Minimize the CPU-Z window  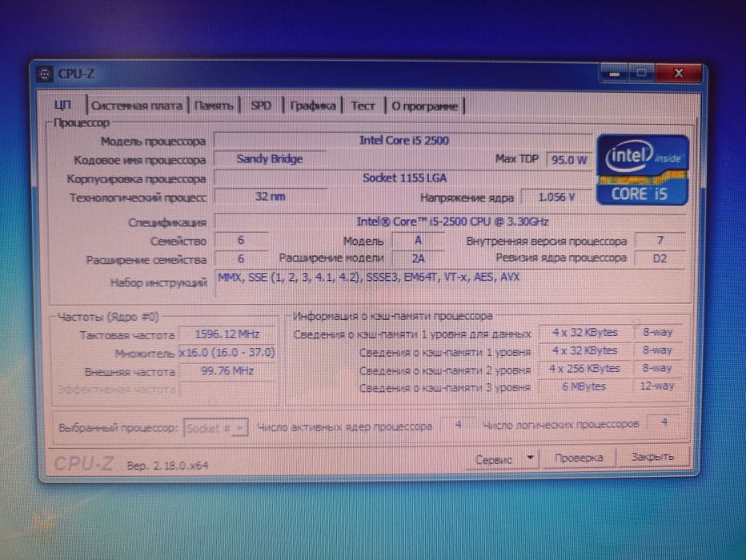coord(614,74)
